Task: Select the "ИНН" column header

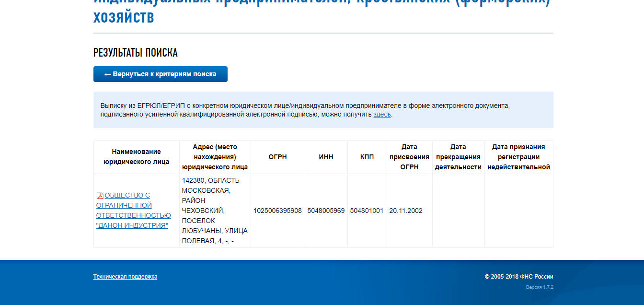Action: 326,157
